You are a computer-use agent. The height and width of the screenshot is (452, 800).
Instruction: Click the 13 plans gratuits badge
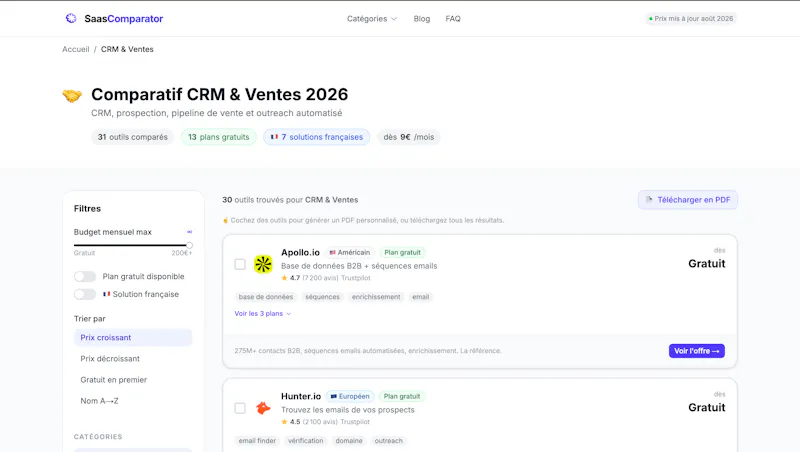(x=218, y=137)
